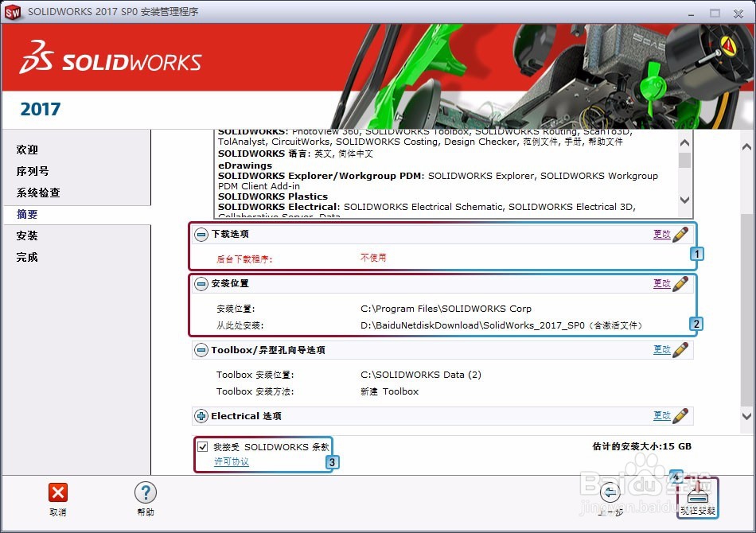This screenshot has width=756, height=533.
Task: Click 更改 link for Electrical options
Action: point(662,415)
